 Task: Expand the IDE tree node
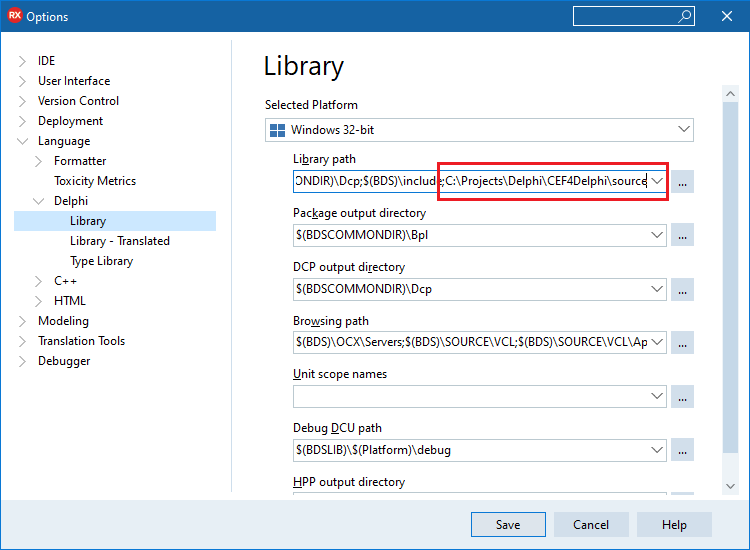pos(22,61)
